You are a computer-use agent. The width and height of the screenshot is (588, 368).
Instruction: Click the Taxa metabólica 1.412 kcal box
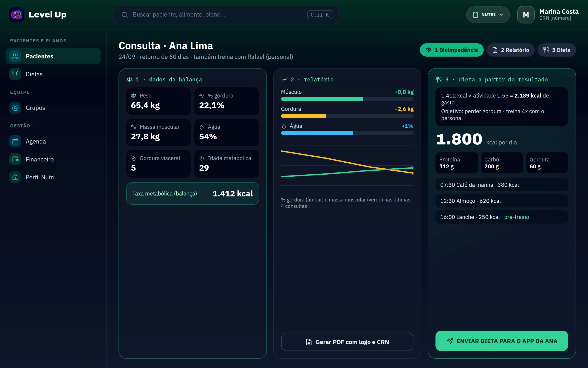[x=192, y=193]
